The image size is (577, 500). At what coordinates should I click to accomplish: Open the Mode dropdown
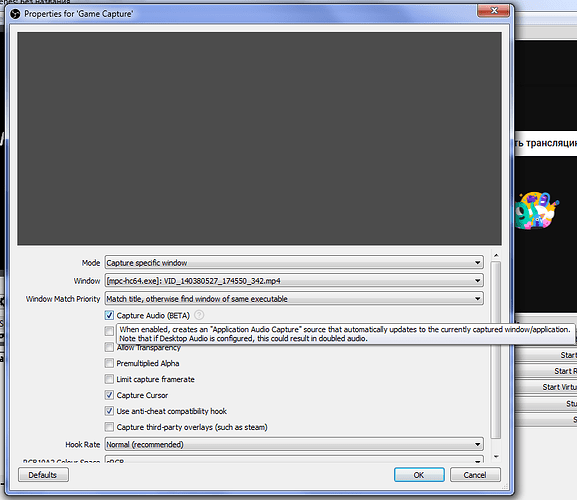click(x=294, y=263)
